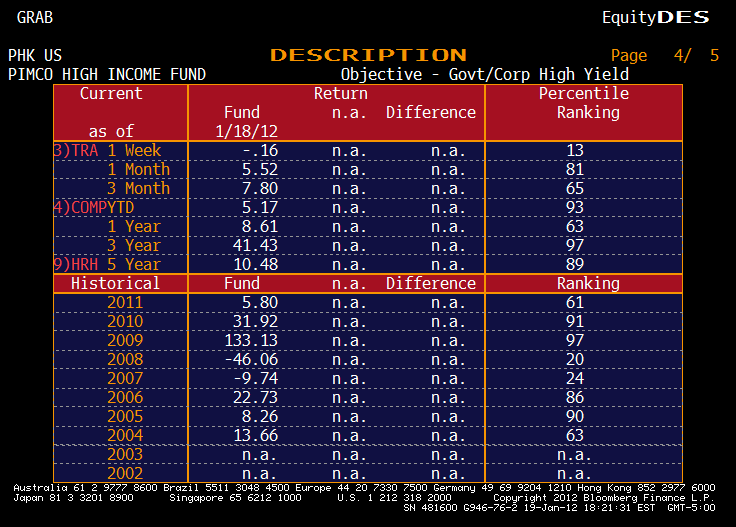Viewport: 736px width, 527px height.
Task: Click the 2007 fund return -9.74
Action: click(x=256, y=379)
